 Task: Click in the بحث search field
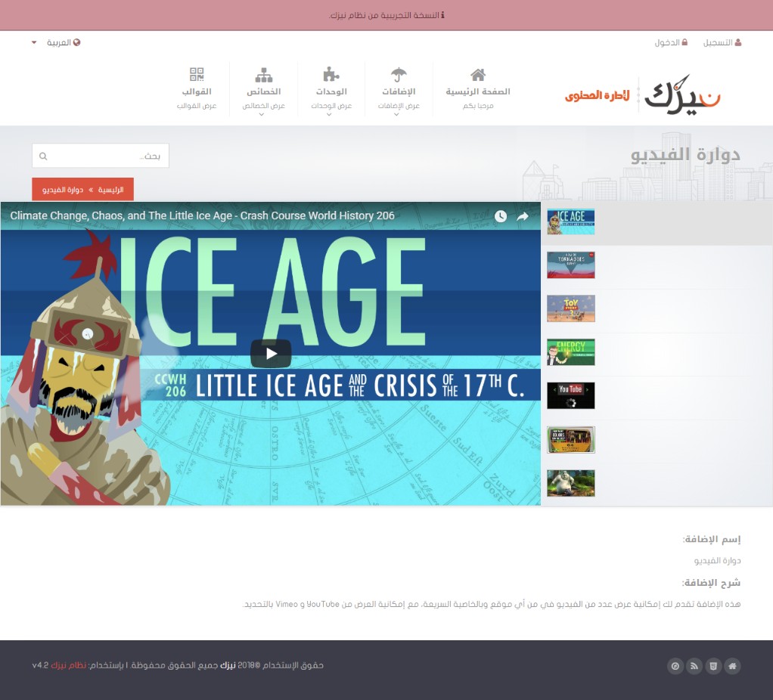106,156
